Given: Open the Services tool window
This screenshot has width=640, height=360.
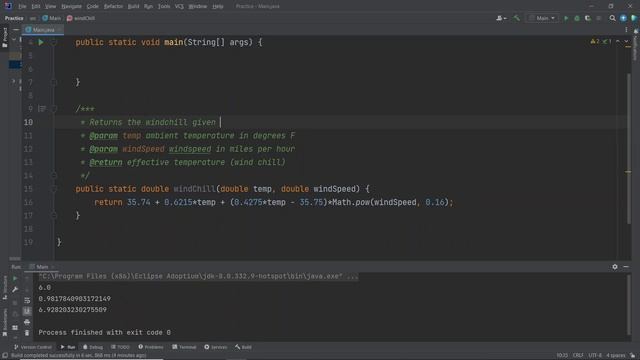Looking at the screenshot, I should pyautogui.click(x=216, y=347).
